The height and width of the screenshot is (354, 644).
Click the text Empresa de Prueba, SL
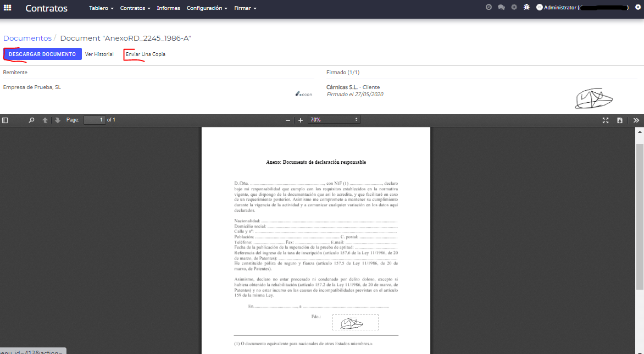(32, 87)
